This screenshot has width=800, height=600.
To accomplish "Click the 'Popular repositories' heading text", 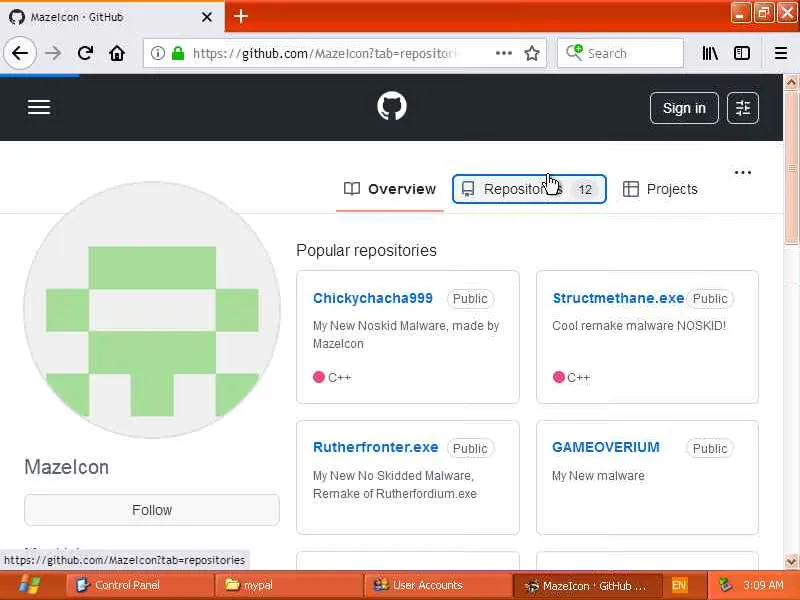I will [366, 251].
